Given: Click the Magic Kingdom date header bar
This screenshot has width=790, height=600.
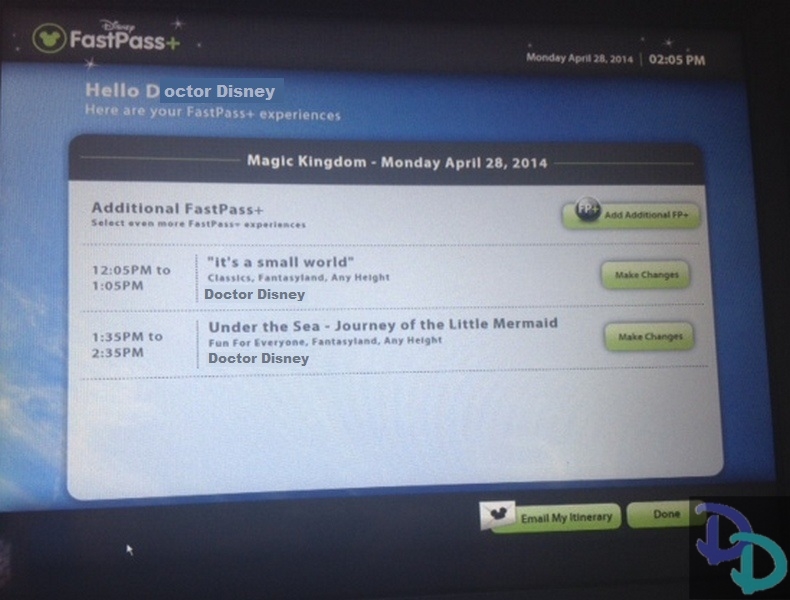Looking at the screenshot, I should coord(396,161).
